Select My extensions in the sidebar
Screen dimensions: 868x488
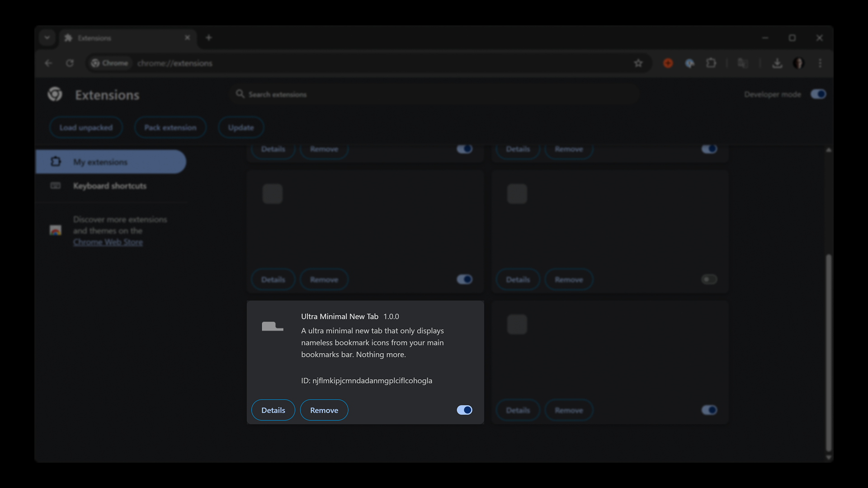click(111, 162)
